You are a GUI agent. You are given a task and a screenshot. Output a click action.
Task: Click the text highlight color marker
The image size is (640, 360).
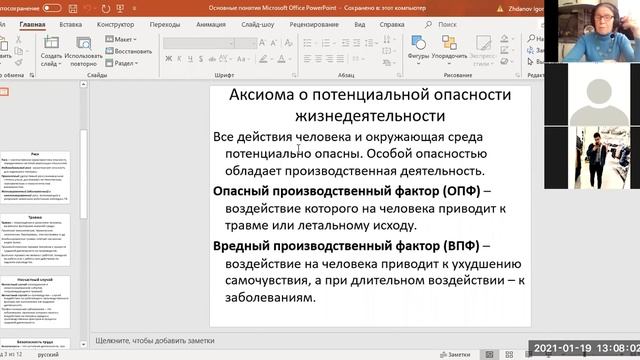(263, 59)
